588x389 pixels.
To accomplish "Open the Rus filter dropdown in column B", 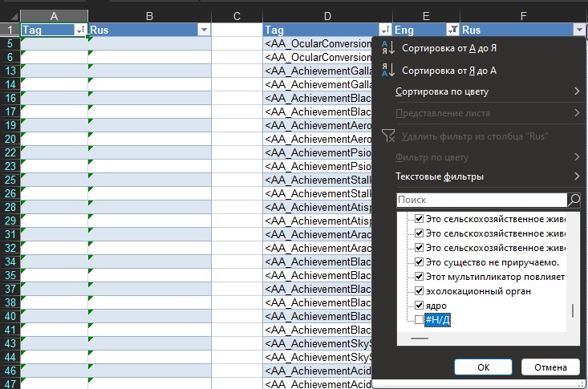I will pos(203,30).
